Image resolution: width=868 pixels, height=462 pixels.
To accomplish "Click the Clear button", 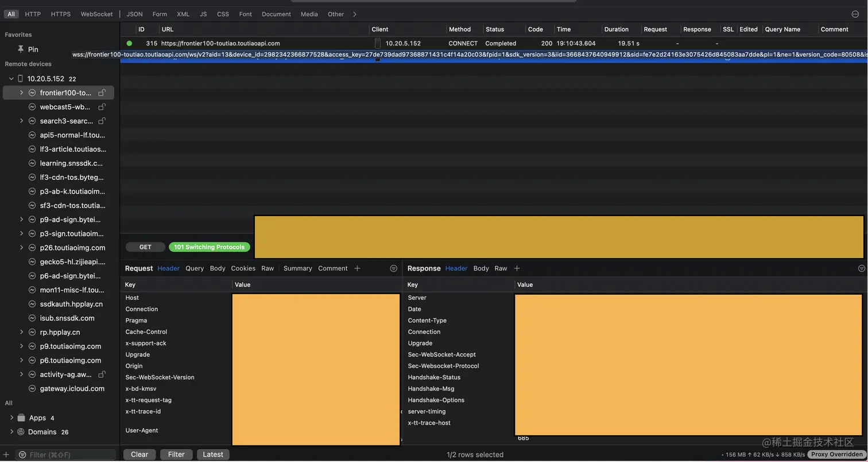I will tap(139, 455).
